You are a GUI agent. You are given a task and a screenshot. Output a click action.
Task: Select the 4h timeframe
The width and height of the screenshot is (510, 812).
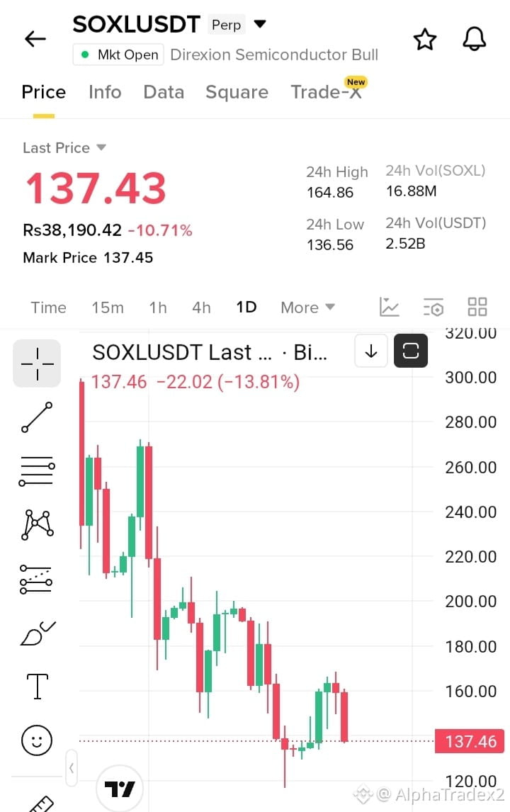pos(201,308)
